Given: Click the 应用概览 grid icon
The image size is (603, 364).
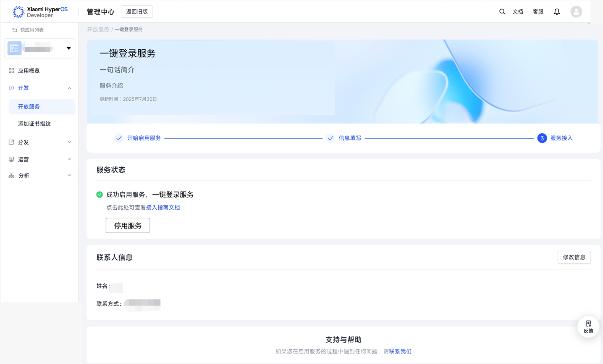Looking at the screenshot, I should tap(11, 71).
